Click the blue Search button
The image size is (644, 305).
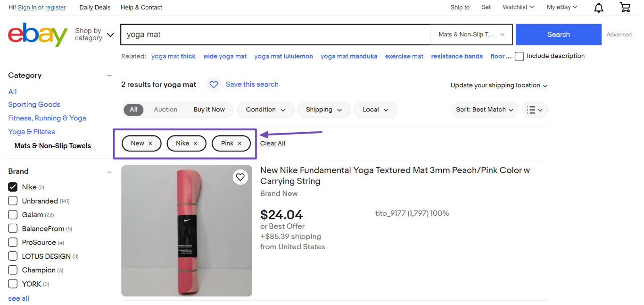point(559,34)
